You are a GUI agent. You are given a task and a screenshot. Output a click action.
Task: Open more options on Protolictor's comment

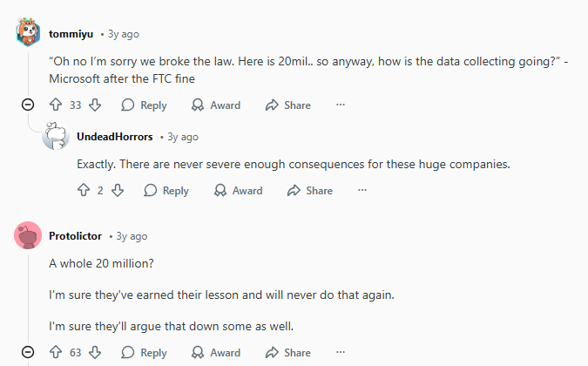pos(340,352)
